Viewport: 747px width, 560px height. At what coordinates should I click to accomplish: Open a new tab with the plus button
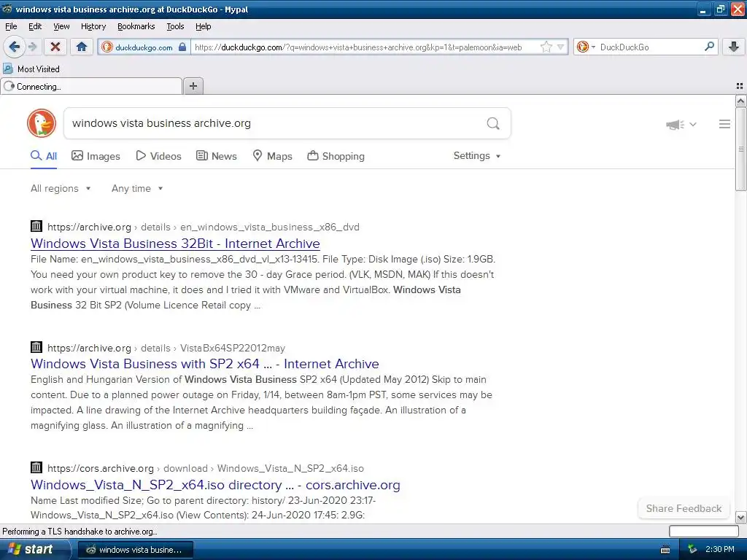pyautogui.click(x=193, y=86)
